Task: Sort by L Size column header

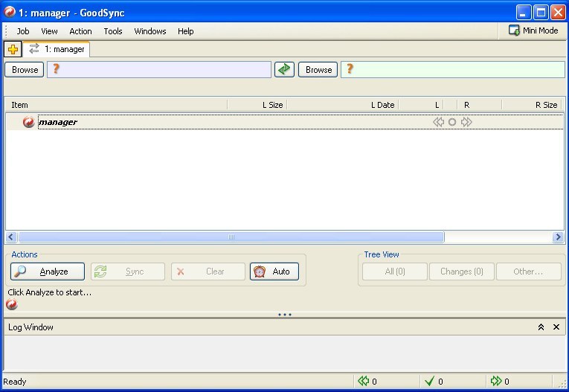Action: coord(257,105)
